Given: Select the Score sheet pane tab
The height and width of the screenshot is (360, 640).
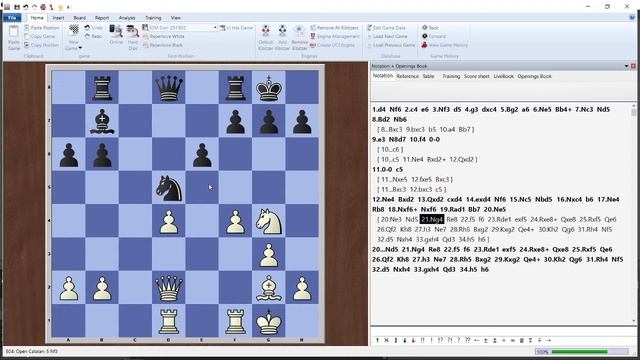Looking at the screenshot, I should click(x=476, y=76).
